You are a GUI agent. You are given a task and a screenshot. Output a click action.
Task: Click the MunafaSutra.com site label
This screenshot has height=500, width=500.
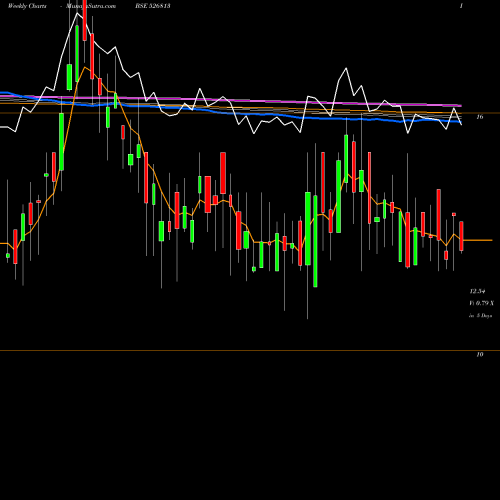91,6
